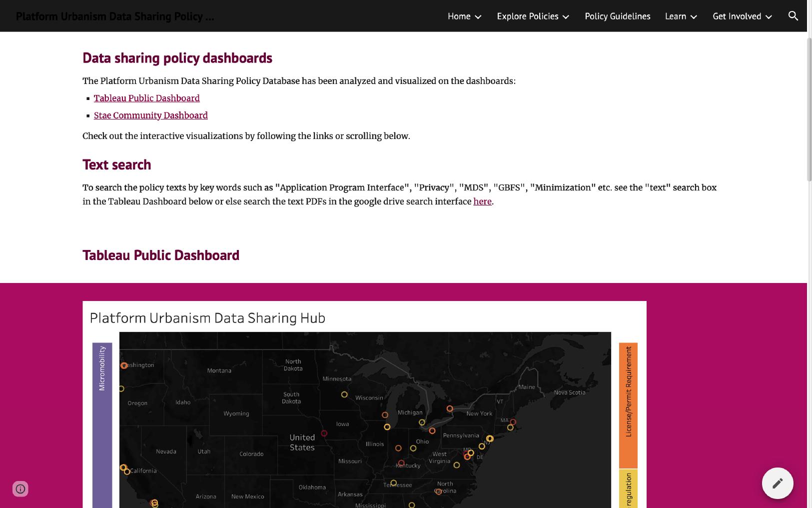Expand the Explore Policies chevron
Viewport: 812px width, 508px height.
point(566,16)
